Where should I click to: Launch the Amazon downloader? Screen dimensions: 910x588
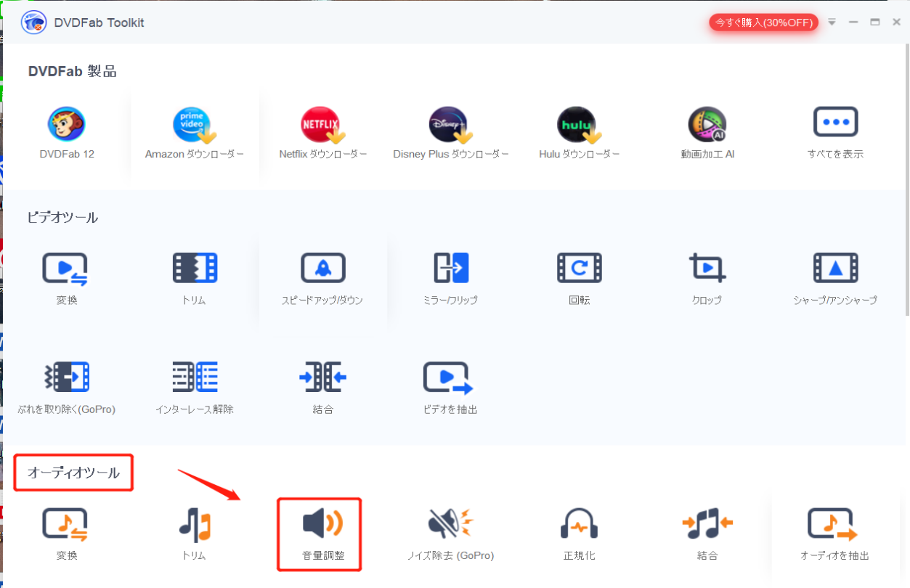[194, 126]
